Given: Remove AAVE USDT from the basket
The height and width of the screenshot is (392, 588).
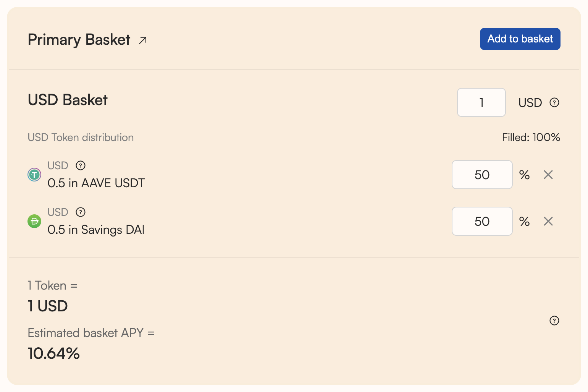Looking at the screenshot, I should click(548, 175).
